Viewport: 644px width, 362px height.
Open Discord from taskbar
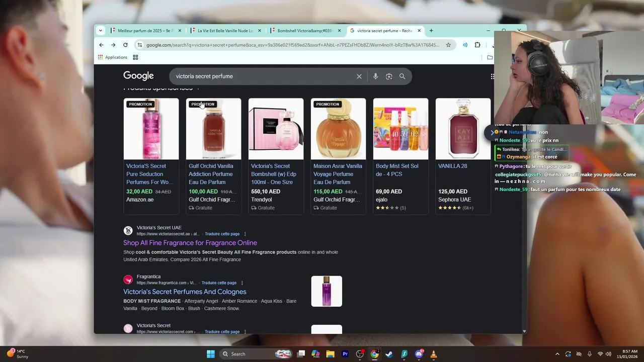419,354
